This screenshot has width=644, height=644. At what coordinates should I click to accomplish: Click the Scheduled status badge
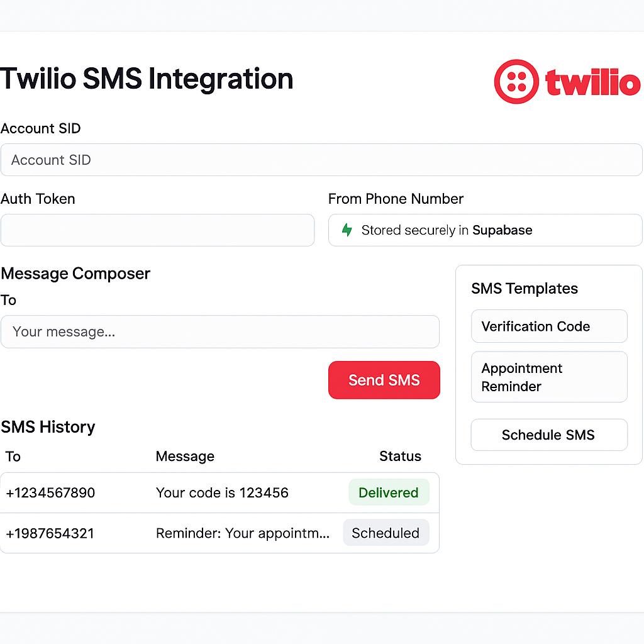[x=386, y=533]
